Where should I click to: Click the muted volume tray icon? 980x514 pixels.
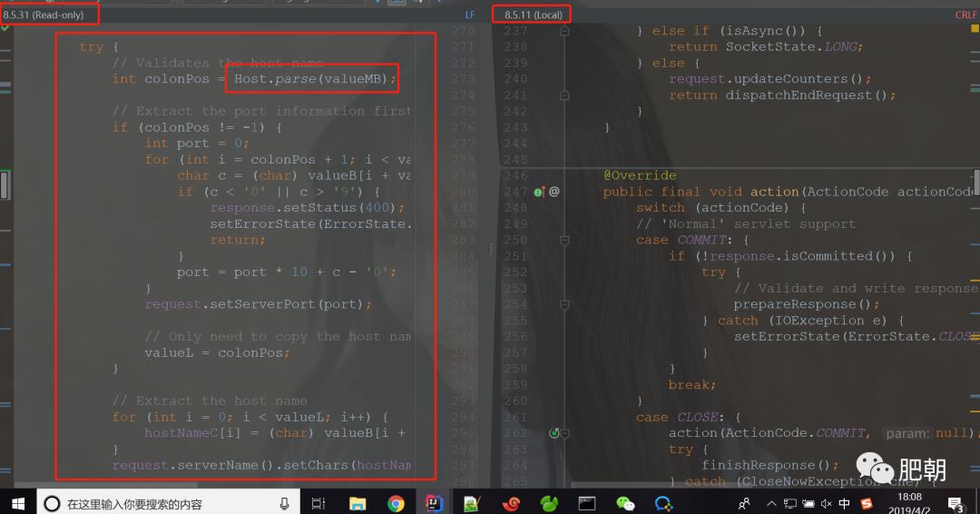pyautogui.click(x=827, y=504)
